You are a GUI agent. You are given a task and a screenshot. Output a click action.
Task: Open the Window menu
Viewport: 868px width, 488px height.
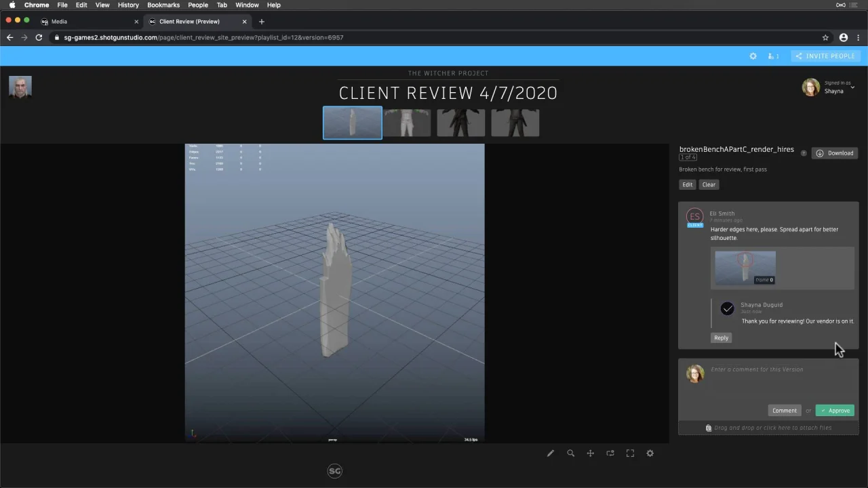click(247, 5)
